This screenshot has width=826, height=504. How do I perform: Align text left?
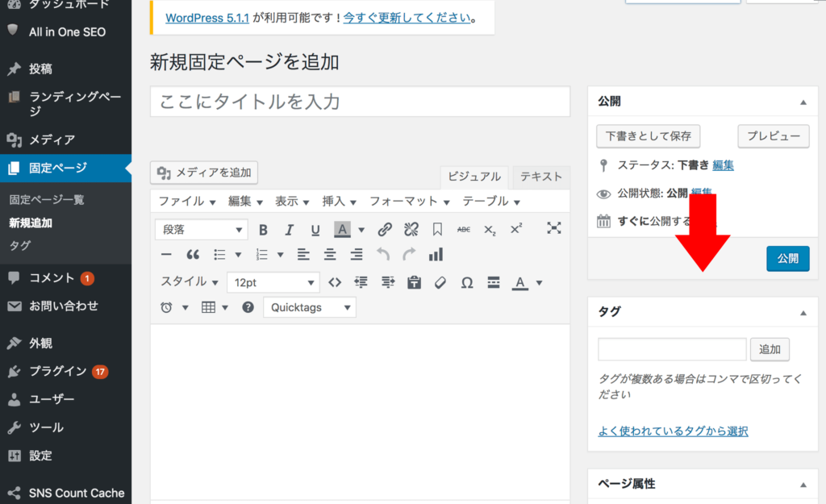click(303, 255)
